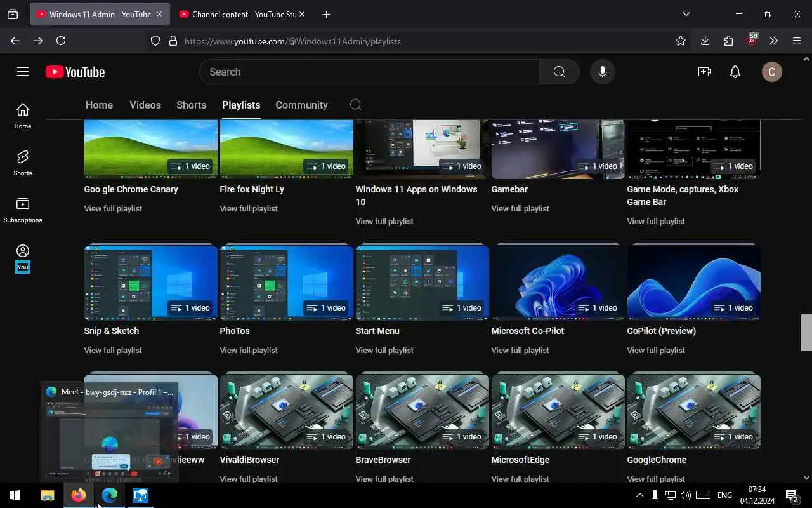This screenshot has width=812, height=508.
Task: Show hidden system tray icons
Action: tap(639, 495)
